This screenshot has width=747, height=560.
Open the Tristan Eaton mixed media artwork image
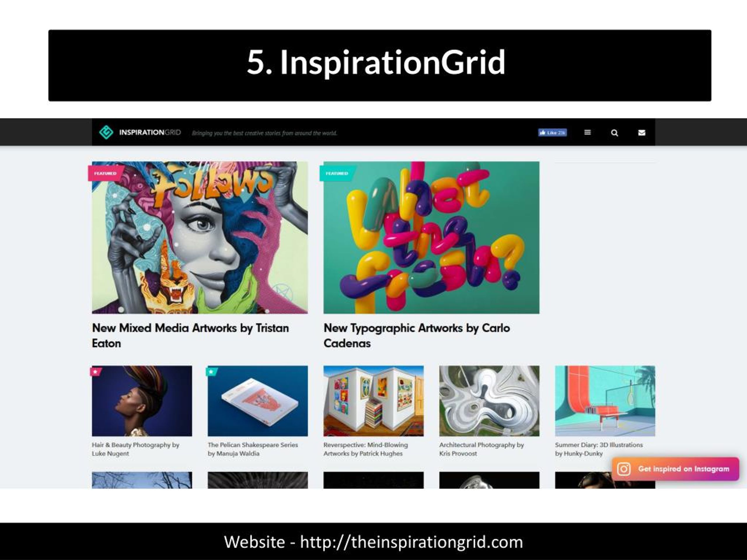point(200,238)
